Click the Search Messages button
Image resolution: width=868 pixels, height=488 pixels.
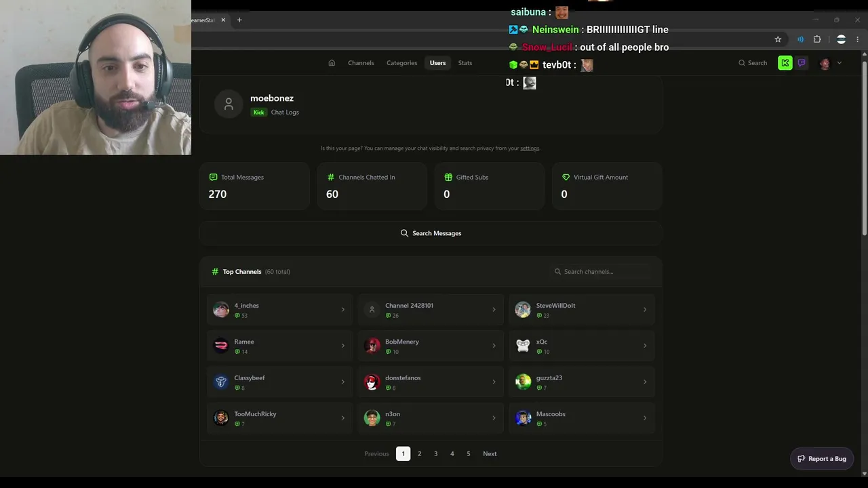(x=431, y=233)
